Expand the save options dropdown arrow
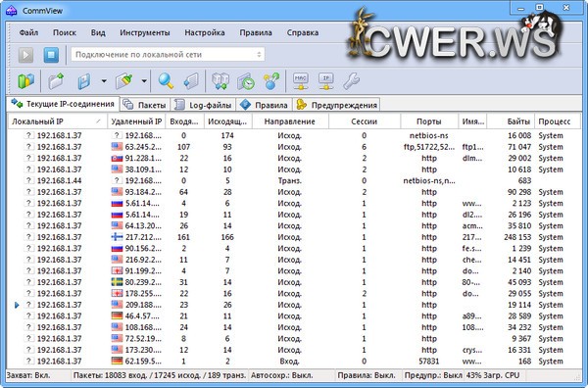The image size is (588, 388). click(104, 80)
